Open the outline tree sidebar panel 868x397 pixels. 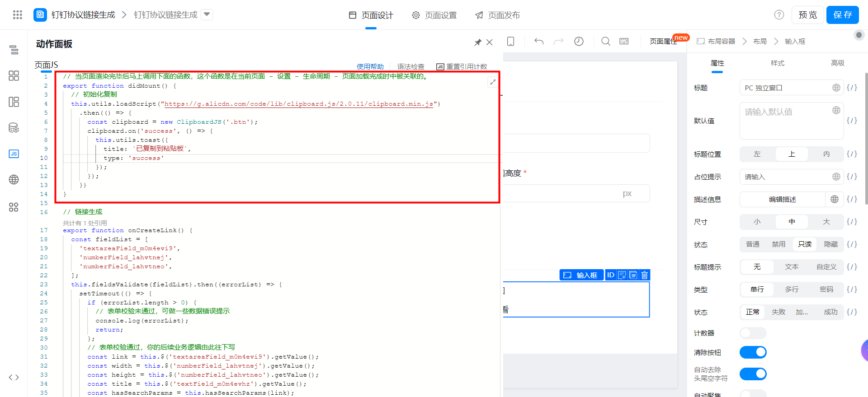14,50
